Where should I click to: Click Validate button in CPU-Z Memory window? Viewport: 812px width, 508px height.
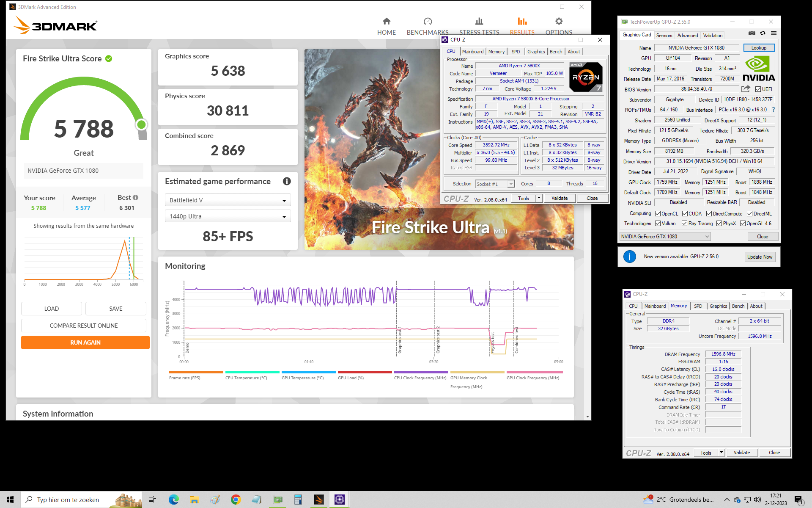click(742, 453)
